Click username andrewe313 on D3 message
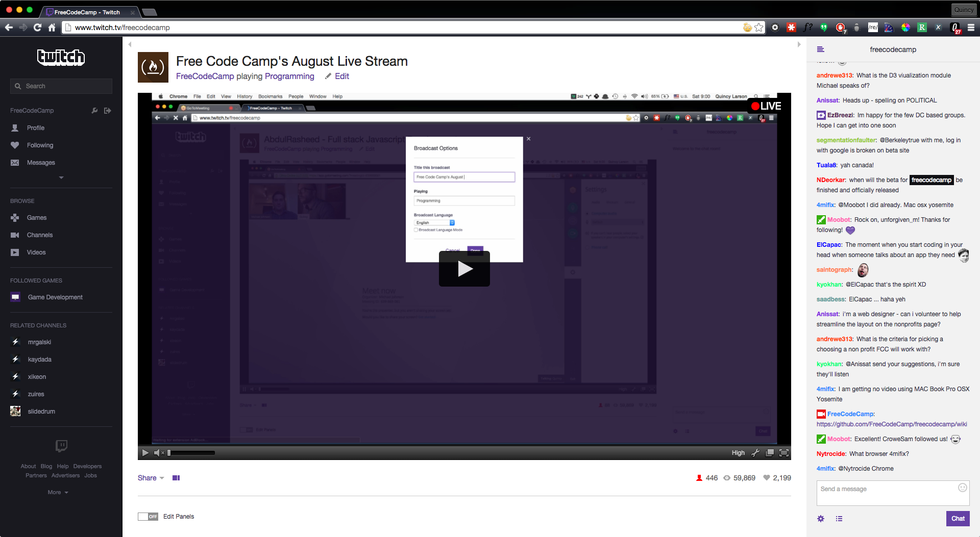The width and height of the screenshot is (980, 537). tap(835, 75)
